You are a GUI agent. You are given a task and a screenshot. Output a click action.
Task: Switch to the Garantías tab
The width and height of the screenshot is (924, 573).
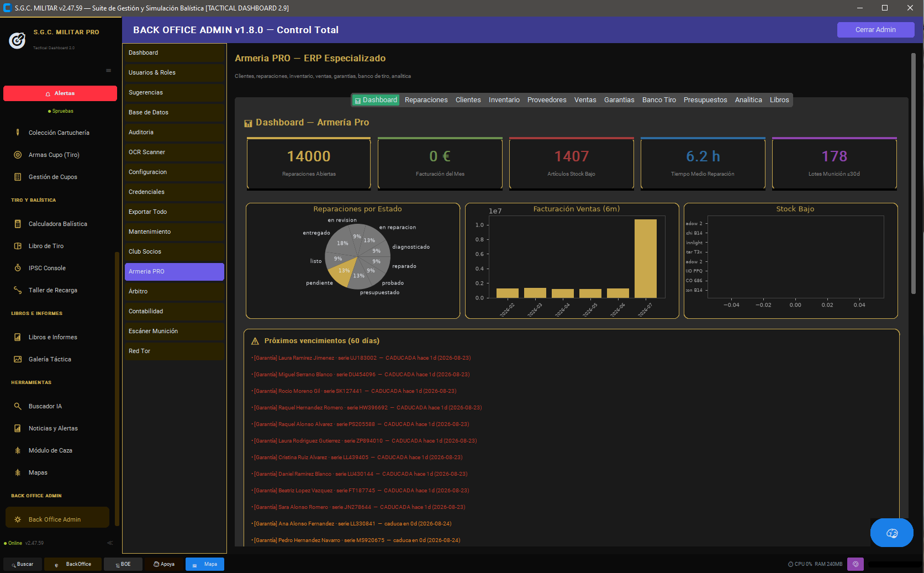(619, 100)
